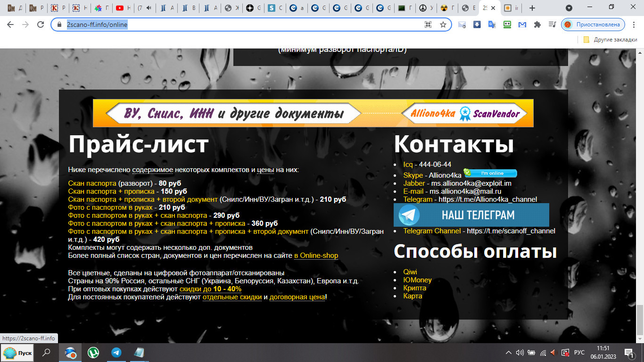Click the Telegram Channel link
This screenshot has height=362, width=644.
click(432, 231)
